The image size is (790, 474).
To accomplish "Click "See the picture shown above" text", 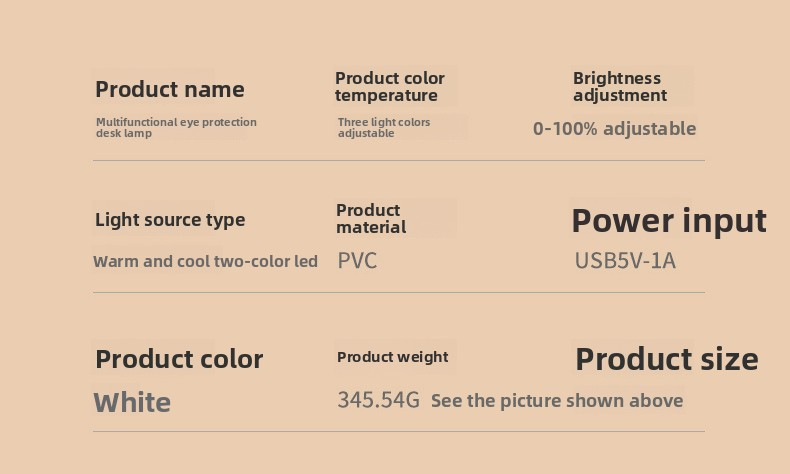I will point(557,401).
